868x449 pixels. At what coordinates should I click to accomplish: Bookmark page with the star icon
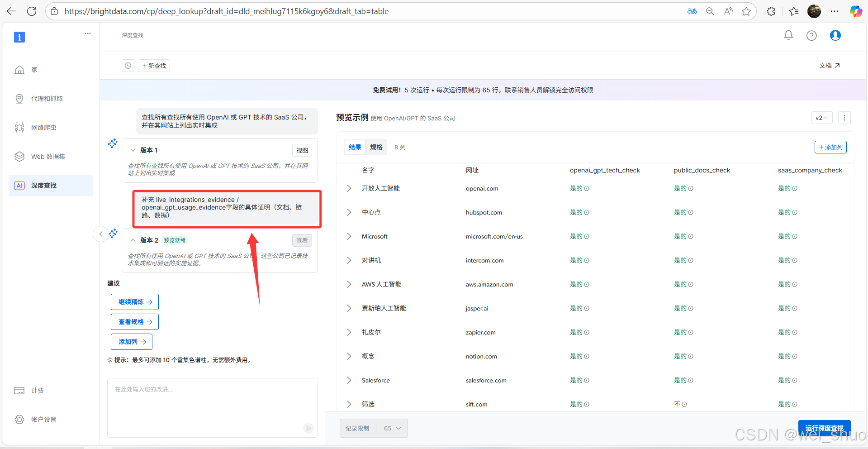(746, 11)
